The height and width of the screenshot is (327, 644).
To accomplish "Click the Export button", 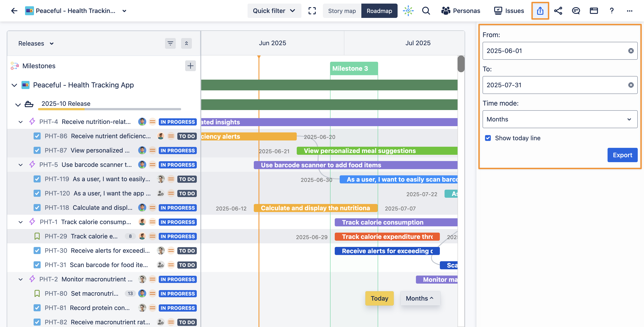I will pos(622,155).
